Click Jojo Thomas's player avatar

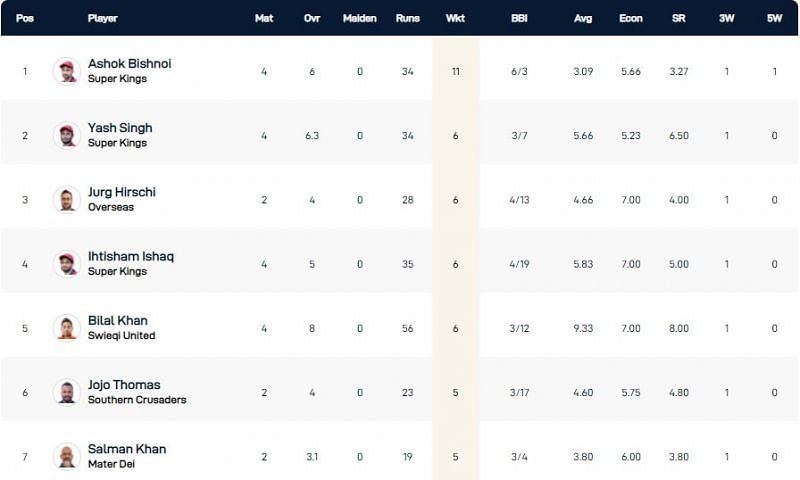click(67, 392)
